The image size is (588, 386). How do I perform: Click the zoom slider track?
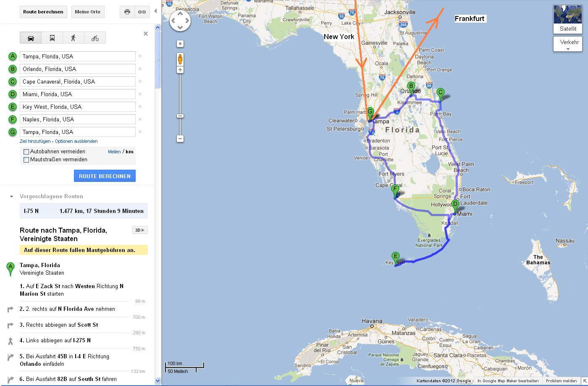(x=180, y=104)
